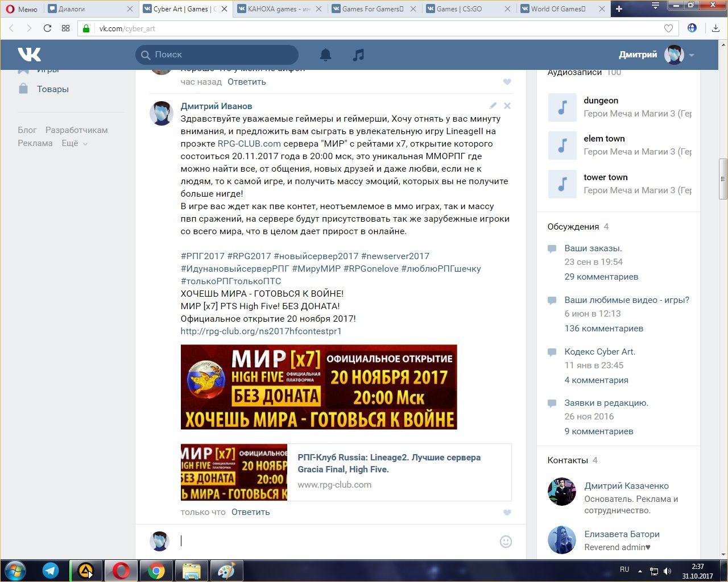This screenshot has width=728, height=582.
Task: Open Товары in the left sidebar
Action: tap(53, 89)
